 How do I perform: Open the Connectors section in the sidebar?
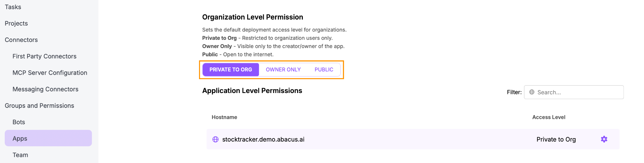21,40
